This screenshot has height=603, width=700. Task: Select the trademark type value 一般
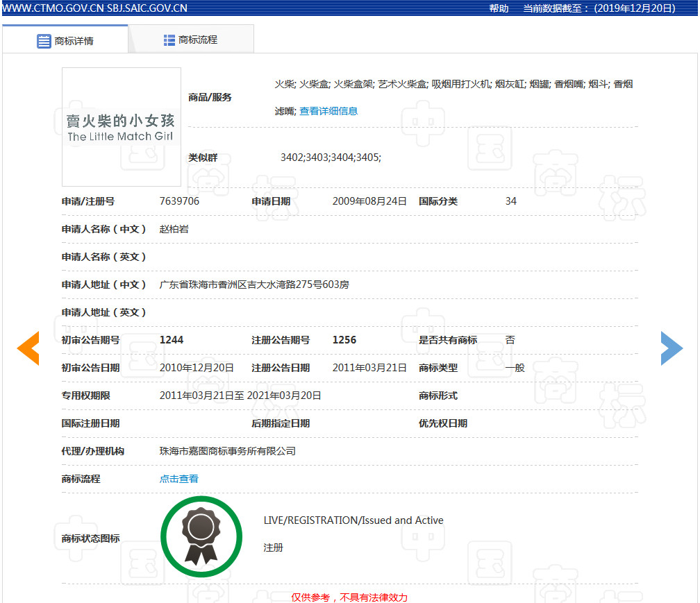(515, 368)
